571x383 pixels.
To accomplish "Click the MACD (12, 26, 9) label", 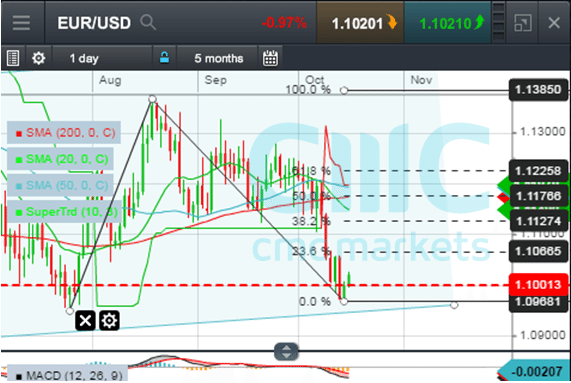I will [68, 374].
